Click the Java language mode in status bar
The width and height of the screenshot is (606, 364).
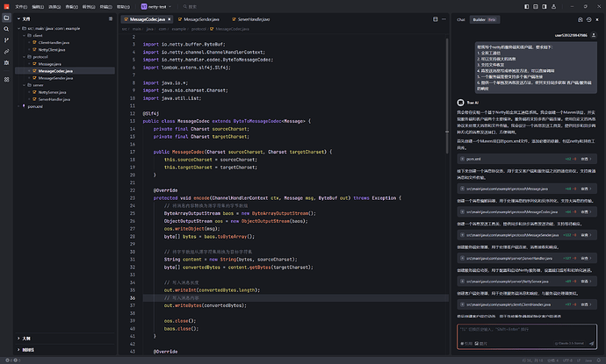tap(588, 360)
